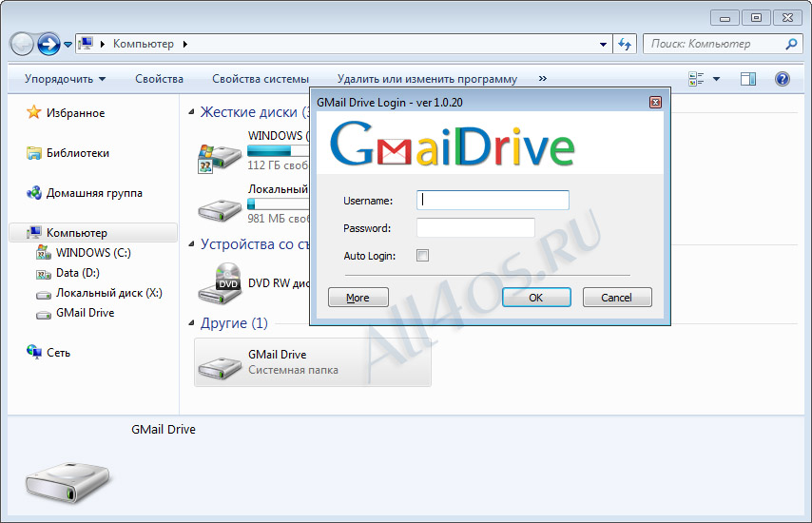Click the Password input field
This screenshot has height=523, width=812.
(x=475, y=228)
